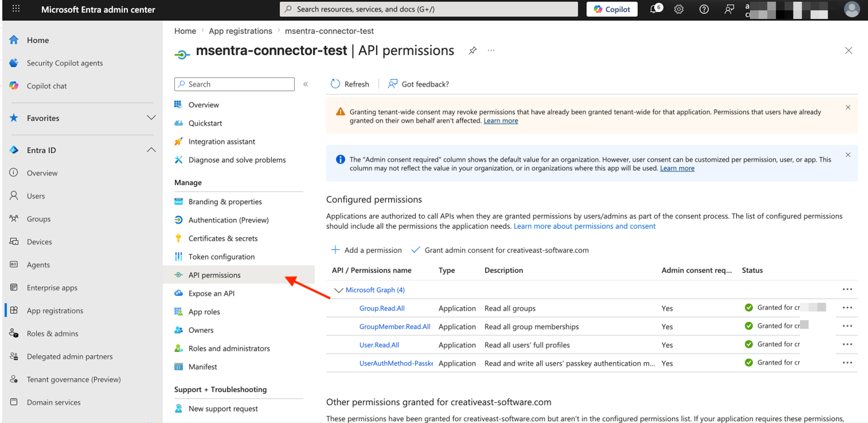Click the Manifest icon
Image resolution: width=868 pixels, height=423 pixels.
[178, 367]
